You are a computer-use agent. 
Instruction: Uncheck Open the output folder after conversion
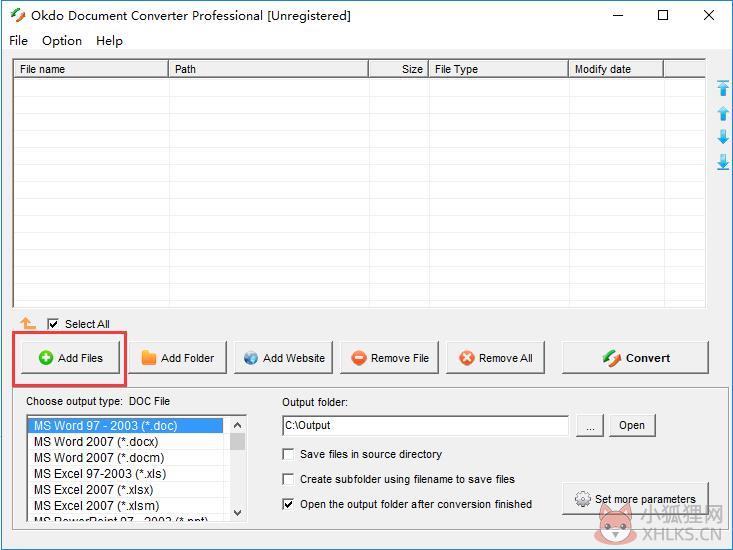click(288, 504)
